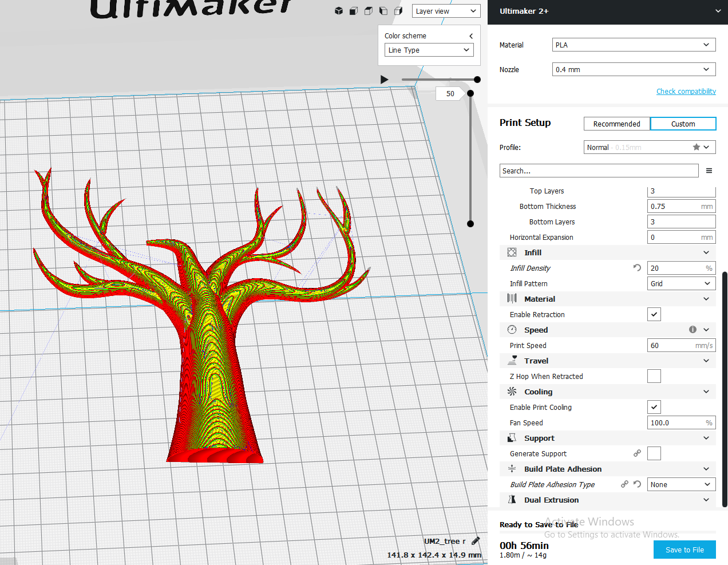Viewport: 728px width, 565px height.
Task: Click the Infill category icon
Action: click(x=512, y=252)
